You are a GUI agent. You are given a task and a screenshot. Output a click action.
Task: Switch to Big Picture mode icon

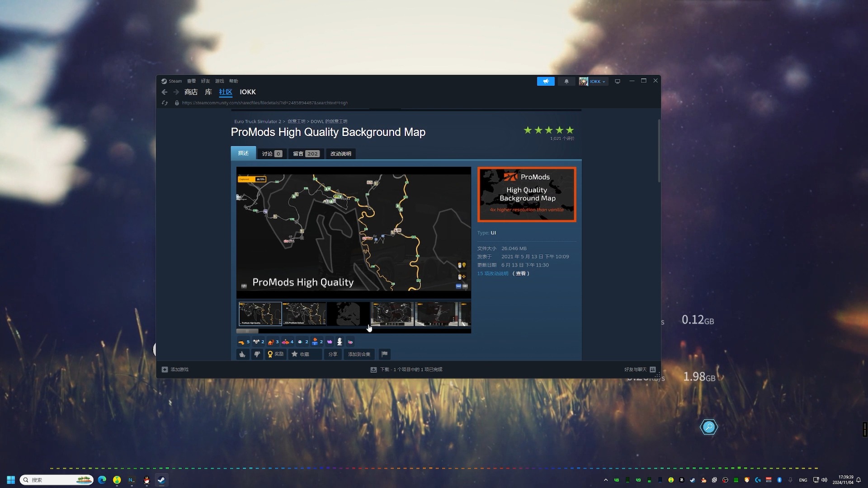coord(618,81)
